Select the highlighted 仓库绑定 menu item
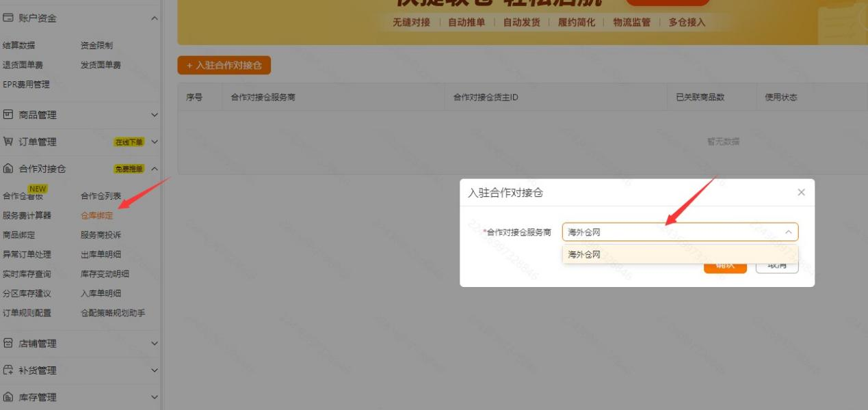This screenshot has width=868, height=410. pos(97,215)
